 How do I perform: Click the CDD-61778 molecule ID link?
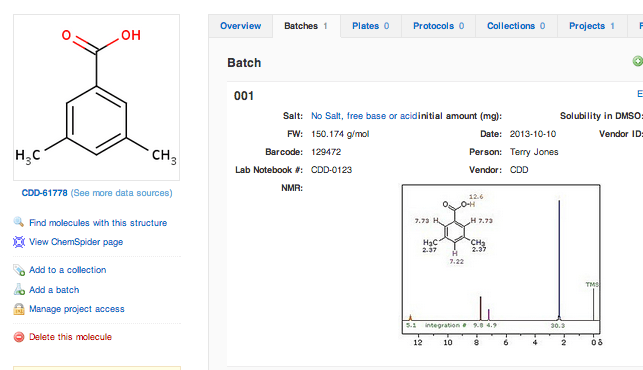tap(44, 193)
